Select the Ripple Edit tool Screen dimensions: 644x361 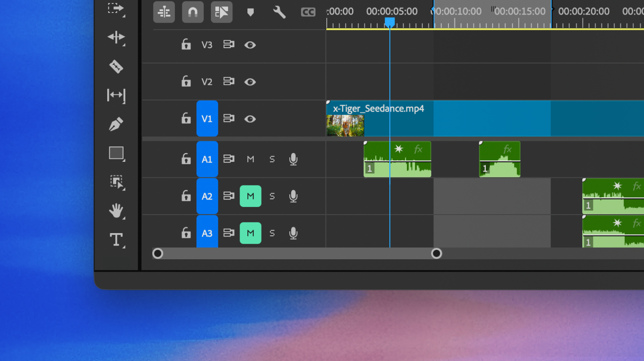116,37
